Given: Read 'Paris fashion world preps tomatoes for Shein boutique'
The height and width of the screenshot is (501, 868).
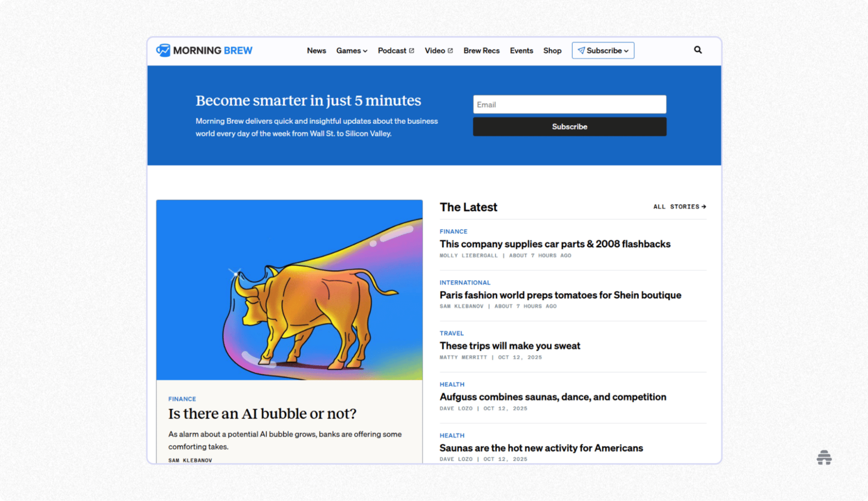Looking at the screenshot, I should point(560,295).
